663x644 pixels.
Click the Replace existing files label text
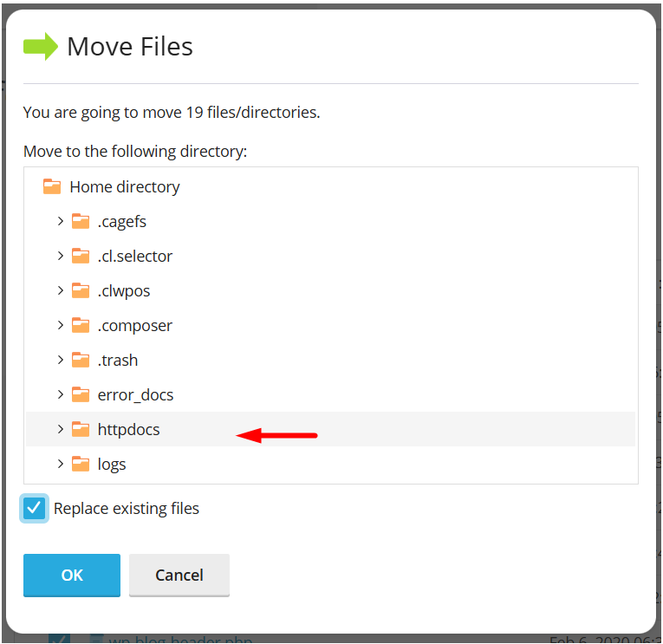coord(127,509)
